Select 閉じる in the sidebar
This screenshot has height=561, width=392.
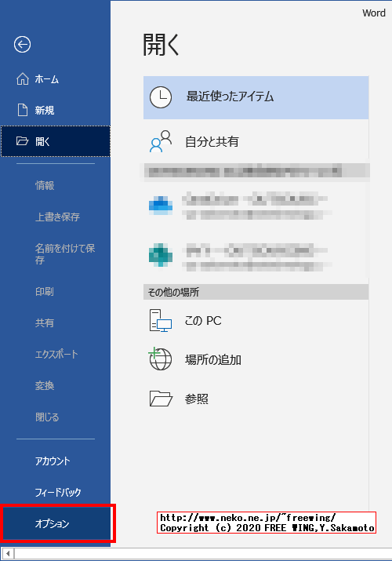coord(55,417)
